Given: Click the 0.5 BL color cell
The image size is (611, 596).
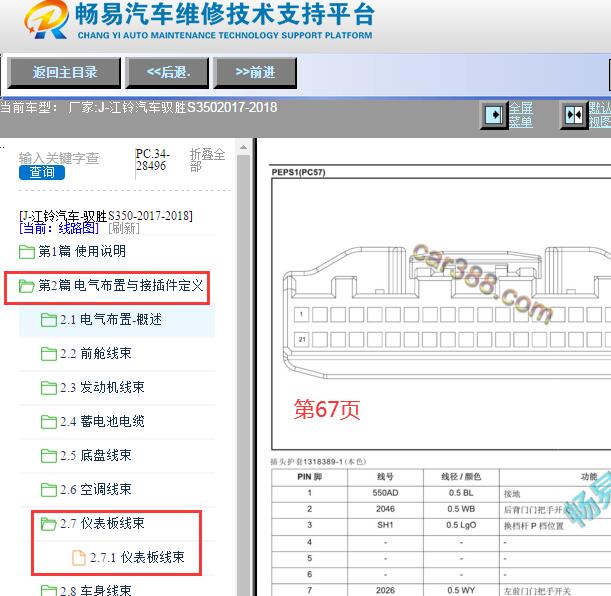Looking at the screenshot, I should pos(461,493).
